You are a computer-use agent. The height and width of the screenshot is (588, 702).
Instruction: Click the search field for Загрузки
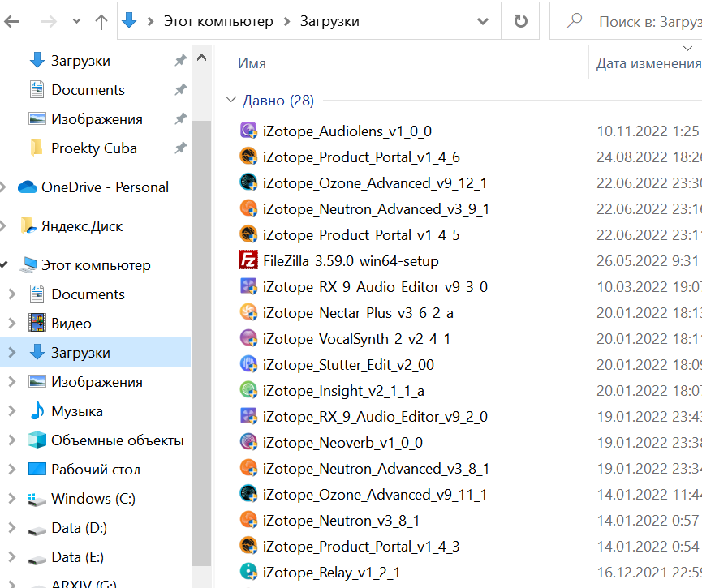627,21
